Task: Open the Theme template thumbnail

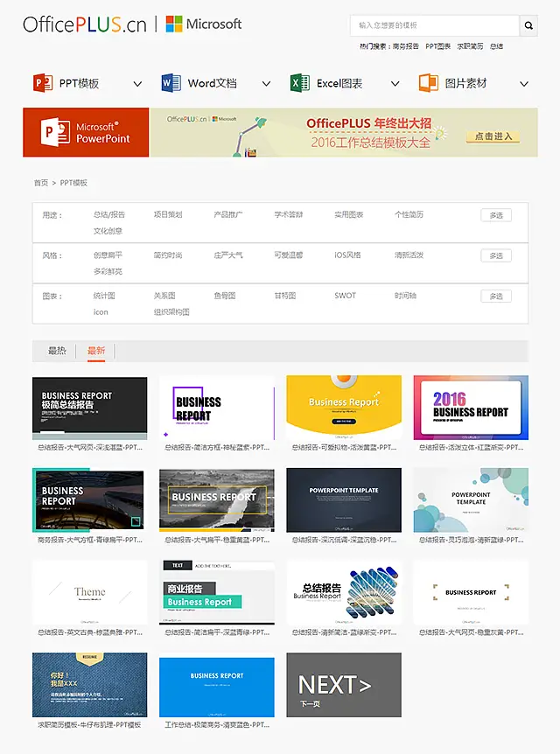Action: click(x=89, y=592)
